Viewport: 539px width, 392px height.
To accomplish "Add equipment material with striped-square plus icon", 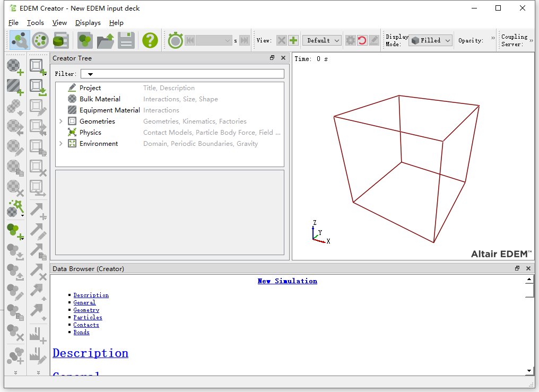I will pos(15,87).
